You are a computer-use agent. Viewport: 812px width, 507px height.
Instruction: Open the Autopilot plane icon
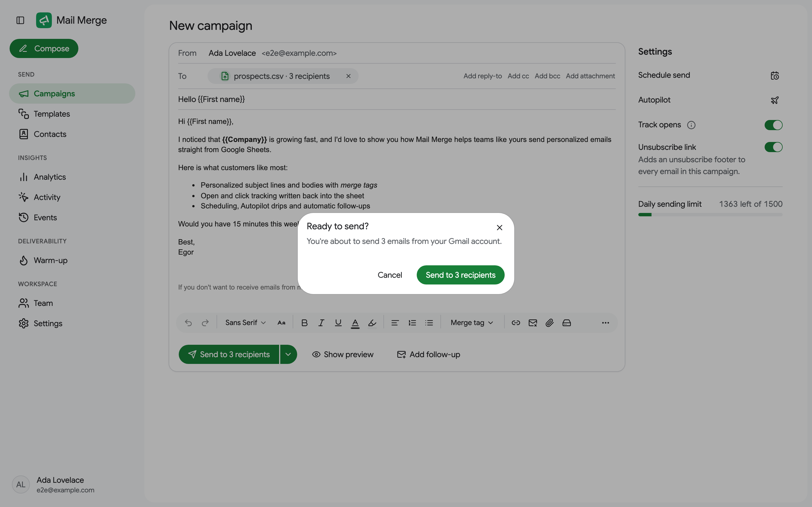[775, 100]
